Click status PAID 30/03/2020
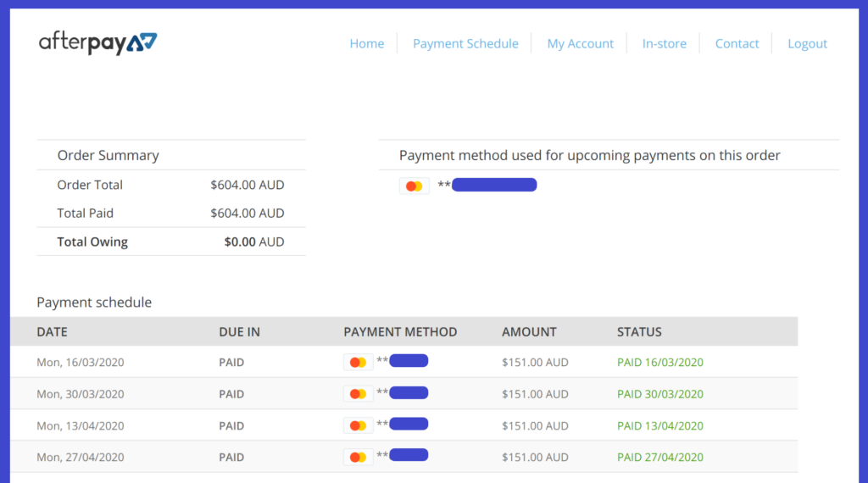 [659, 394]
